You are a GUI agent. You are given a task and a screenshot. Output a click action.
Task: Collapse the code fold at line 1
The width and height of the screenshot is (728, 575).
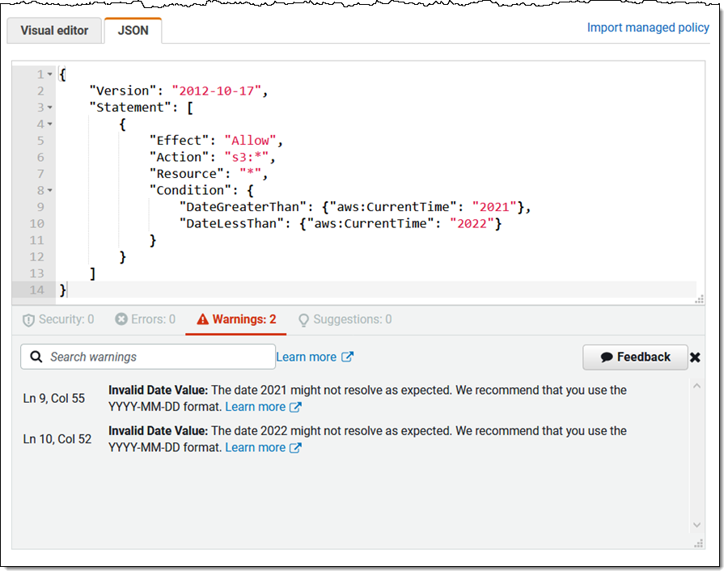click(50, 74)
